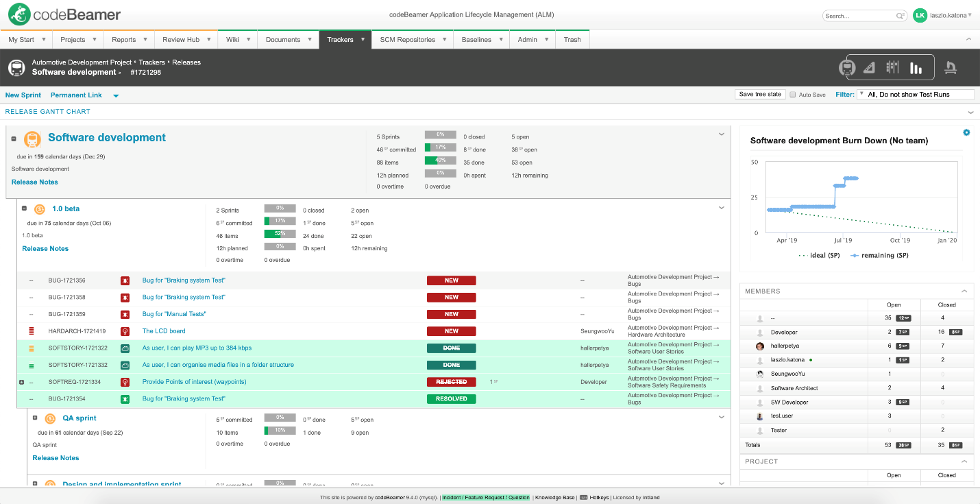This screenshot has width=980, height=504.
Task: Click the bug icon of BUG-1721358
Action: click(x=125, y=298)
